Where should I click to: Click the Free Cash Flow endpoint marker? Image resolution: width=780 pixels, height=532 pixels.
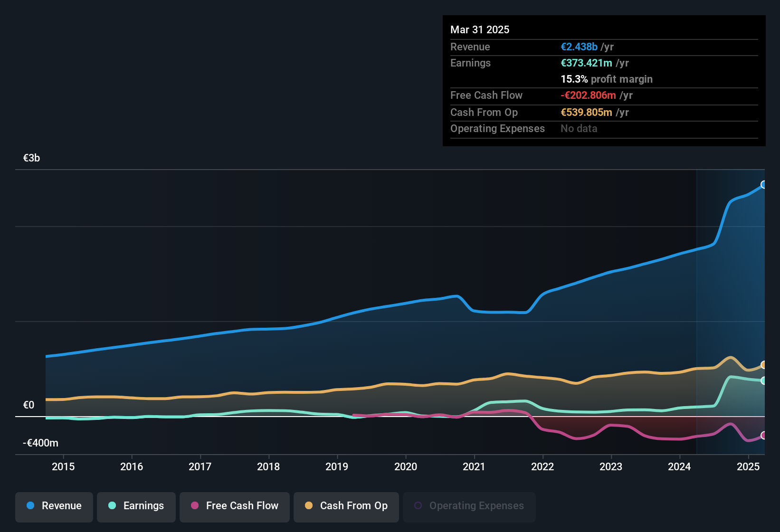(x=763, y=435)
